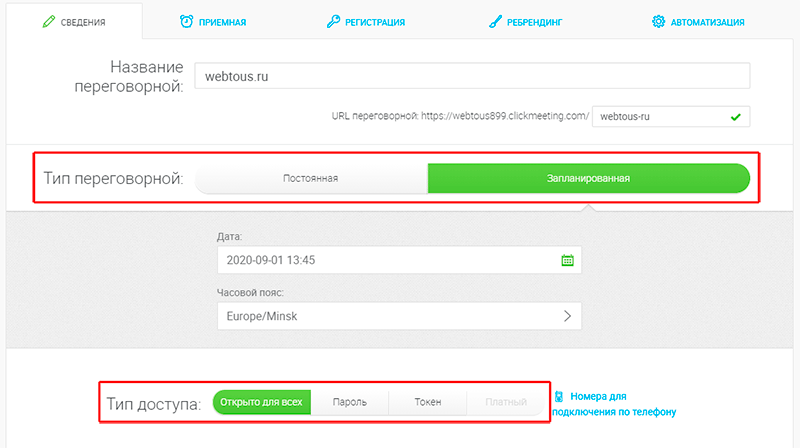Screen dimensions: 800x448
Task: Select the Запланированная room type
Action: point(588,179)
